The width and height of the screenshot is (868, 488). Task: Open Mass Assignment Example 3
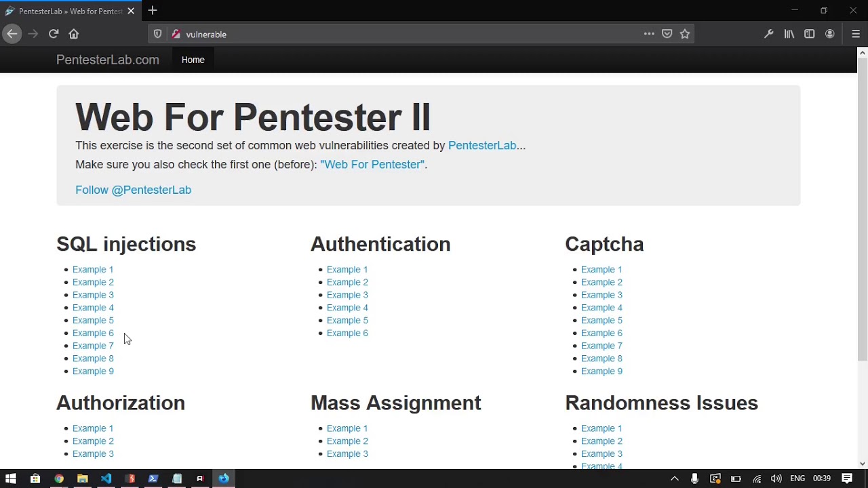pos(347,454)
